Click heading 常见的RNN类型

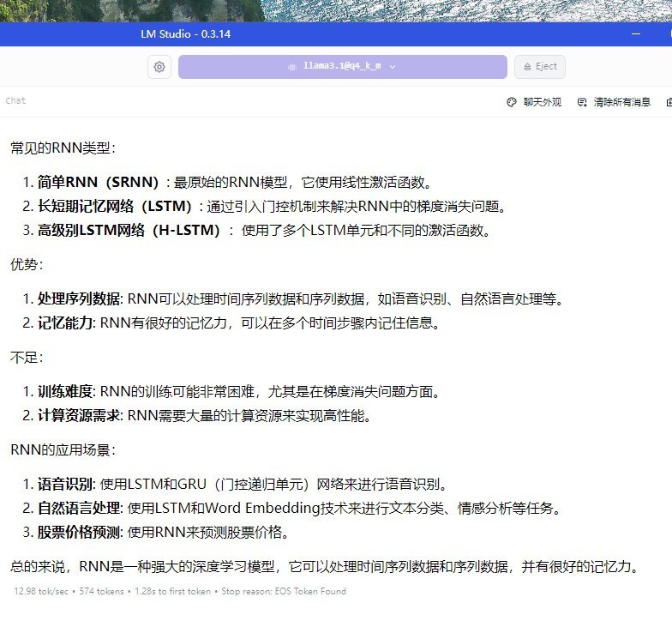point(63,148)
